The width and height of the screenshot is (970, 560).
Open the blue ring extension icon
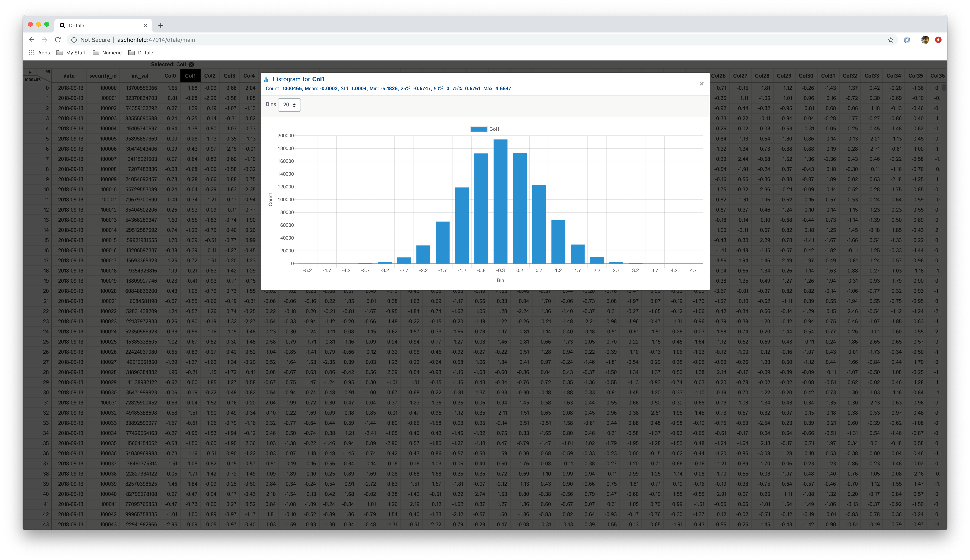(x=907, y=40)
